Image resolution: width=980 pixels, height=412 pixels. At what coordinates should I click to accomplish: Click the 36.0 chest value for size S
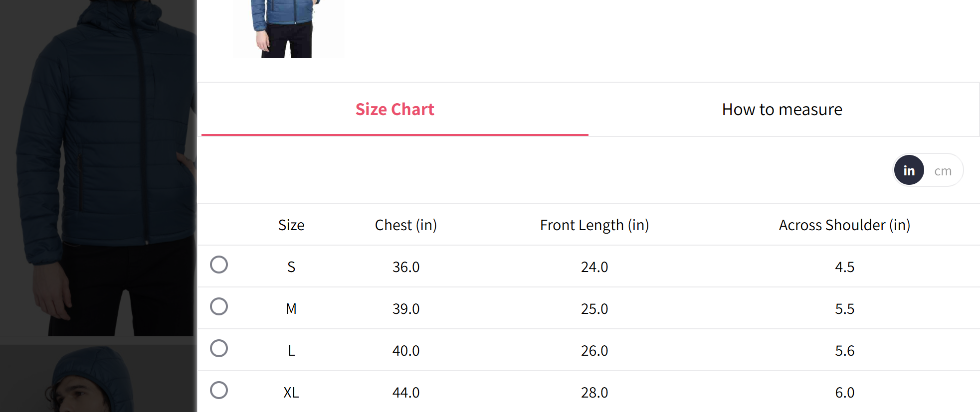[x=405, y=267]
